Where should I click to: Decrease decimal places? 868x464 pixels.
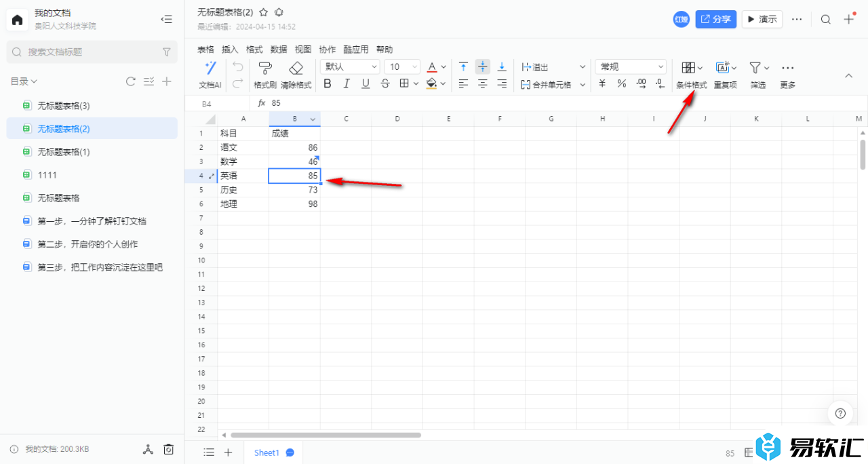660,83
